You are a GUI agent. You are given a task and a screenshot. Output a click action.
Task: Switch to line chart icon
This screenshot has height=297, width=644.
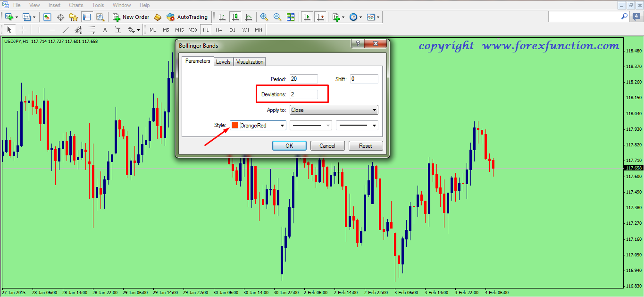[249, 17]
